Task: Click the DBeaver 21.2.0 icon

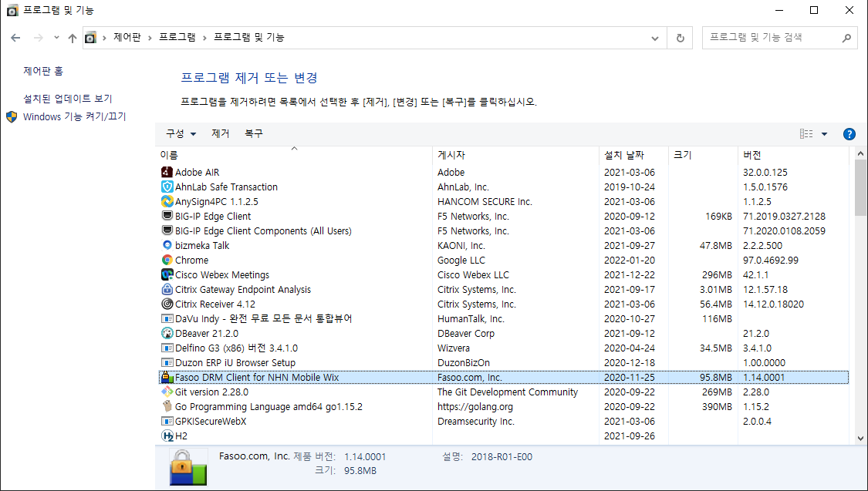Action: [167, 334]
